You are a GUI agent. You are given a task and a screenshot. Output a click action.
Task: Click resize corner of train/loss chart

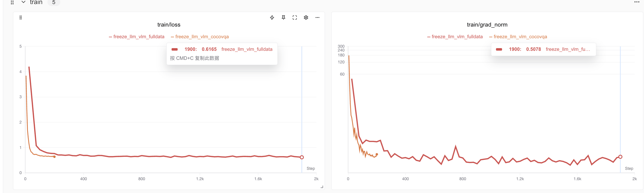[x=322, y=187]
